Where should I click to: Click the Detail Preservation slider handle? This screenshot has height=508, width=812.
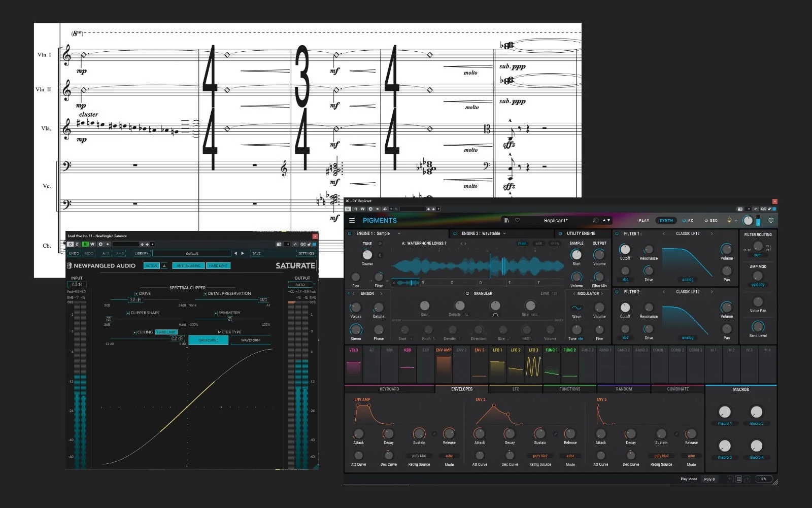263,300
